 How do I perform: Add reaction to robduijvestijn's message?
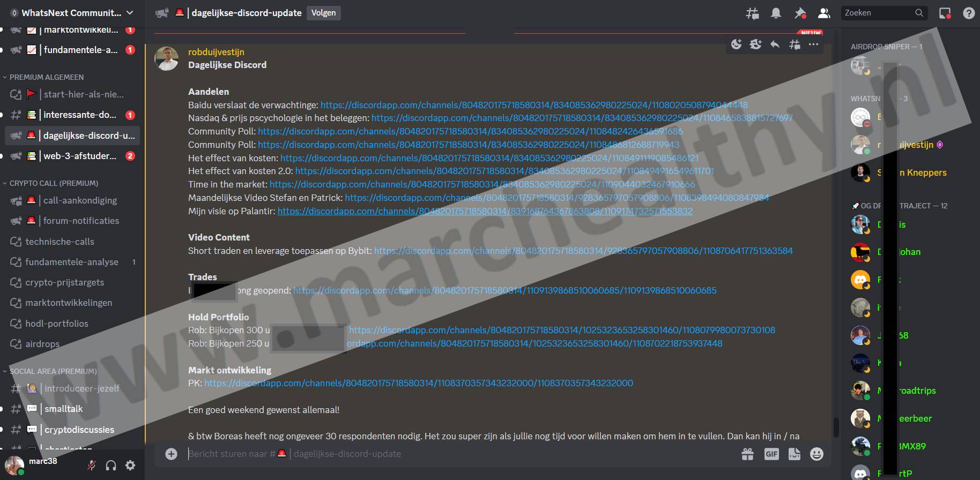[737, 44]
